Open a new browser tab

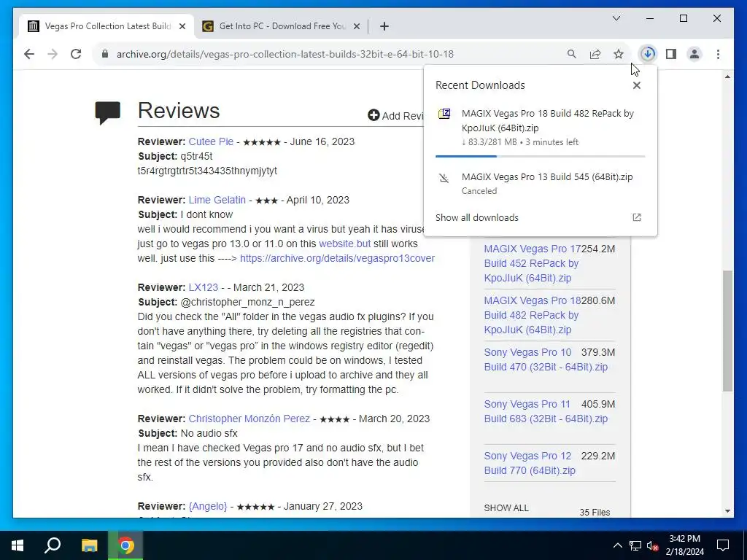(384, 26)
